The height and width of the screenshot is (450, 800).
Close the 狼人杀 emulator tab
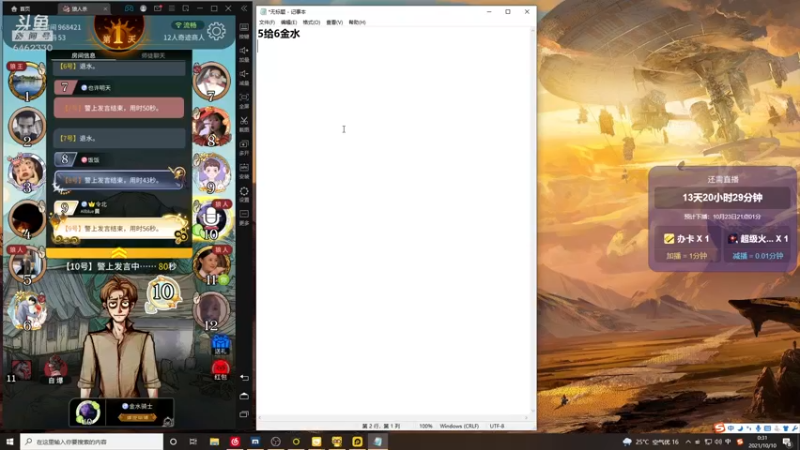coord(105,9)
